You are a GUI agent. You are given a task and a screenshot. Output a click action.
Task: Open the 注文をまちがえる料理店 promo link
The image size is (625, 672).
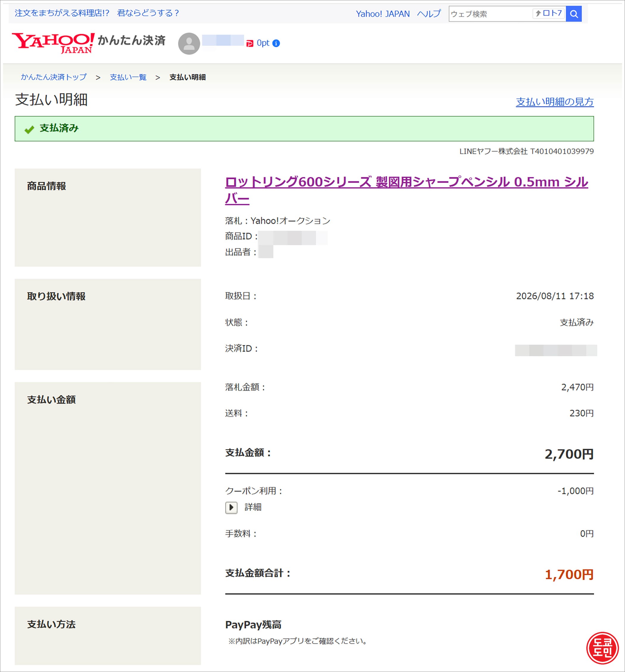(x=97, y=13)
